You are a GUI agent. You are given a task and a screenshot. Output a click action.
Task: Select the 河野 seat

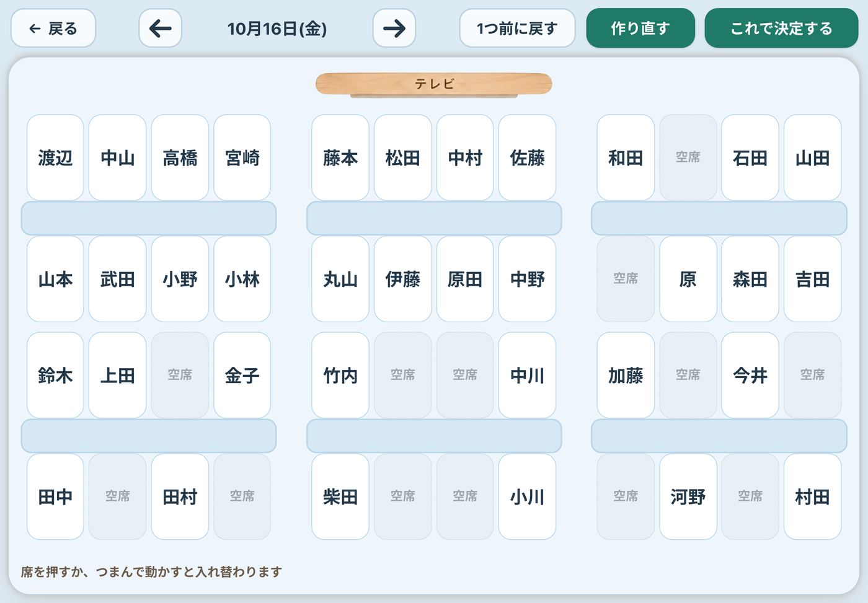(x=688, y=496)
